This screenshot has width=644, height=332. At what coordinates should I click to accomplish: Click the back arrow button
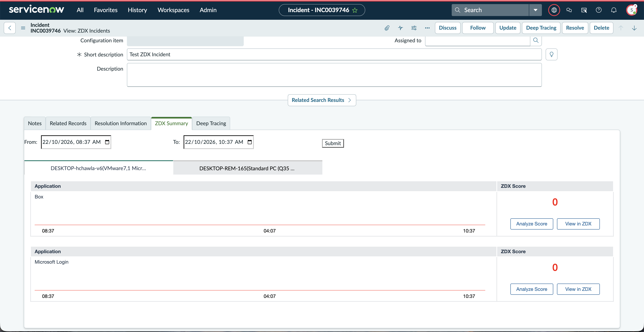coord(10,28)
